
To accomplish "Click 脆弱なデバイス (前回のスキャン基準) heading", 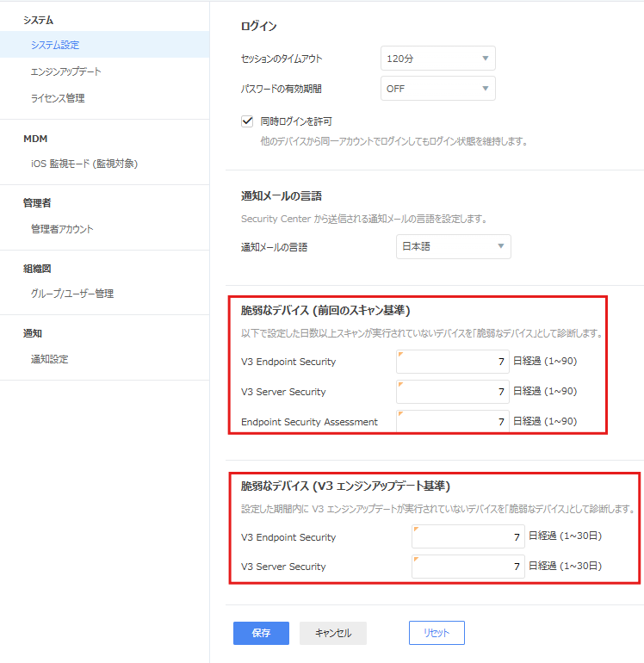I will pyautogui.click(x=325, y=310).
